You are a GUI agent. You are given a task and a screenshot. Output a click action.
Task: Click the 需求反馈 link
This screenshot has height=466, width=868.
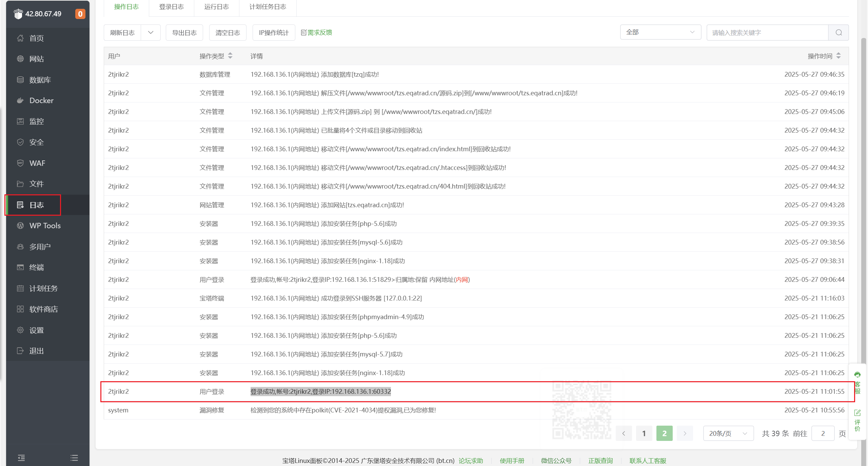pyautogui.click(x=319, y=33)
